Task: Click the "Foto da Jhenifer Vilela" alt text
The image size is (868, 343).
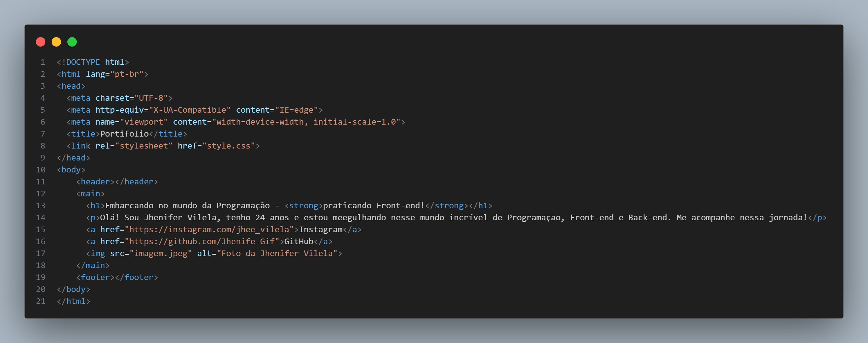Action: point(277,253)
